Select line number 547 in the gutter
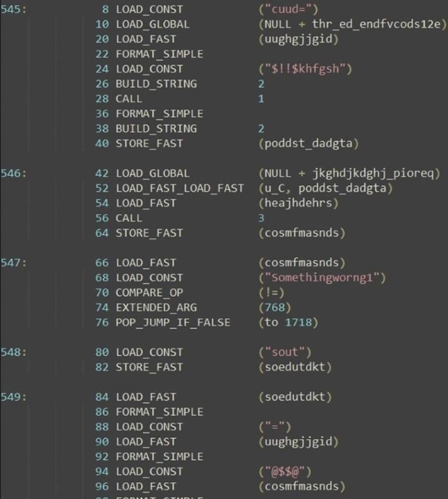The width and height of the screenshot is (448, 499). point(12,263)
